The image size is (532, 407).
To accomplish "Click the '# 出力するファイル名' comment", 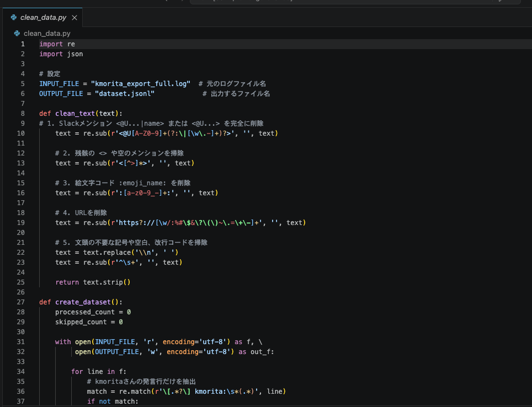I will point(236,94).
